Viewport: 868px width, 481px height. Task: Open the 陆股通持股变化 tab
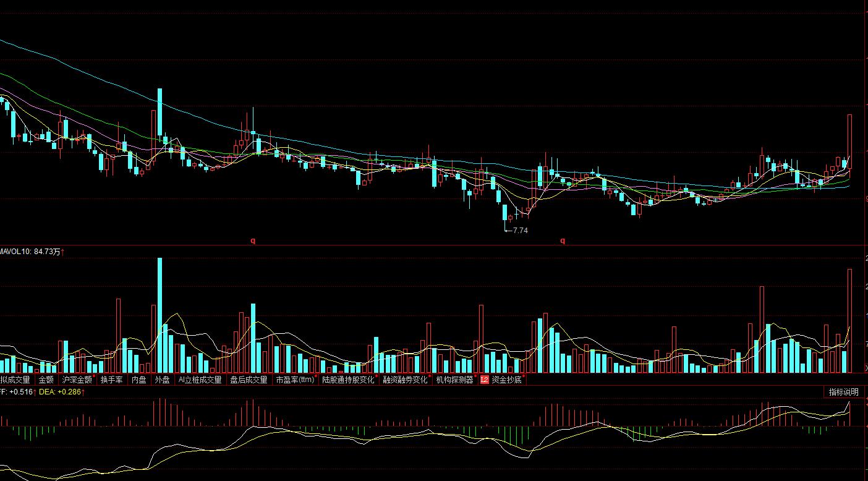click(x=349, y=380)
